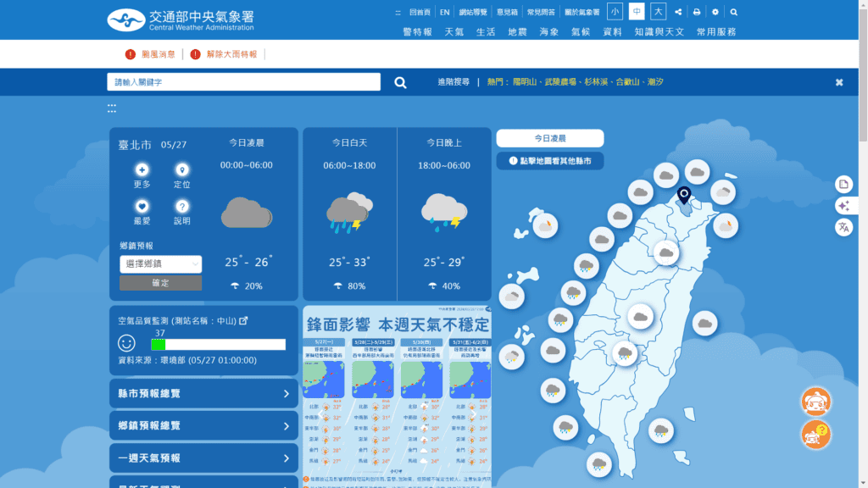Submit keyword search with magnifier button
The image size is (868, 488).
coord(400,82)
